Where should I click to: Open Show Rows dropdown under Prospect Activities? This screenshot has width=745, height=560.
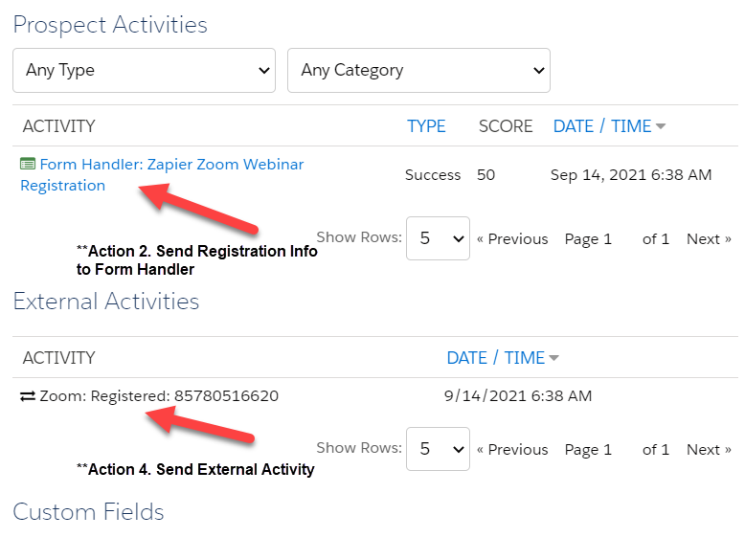pyautogui.click(x=438, y=238)
